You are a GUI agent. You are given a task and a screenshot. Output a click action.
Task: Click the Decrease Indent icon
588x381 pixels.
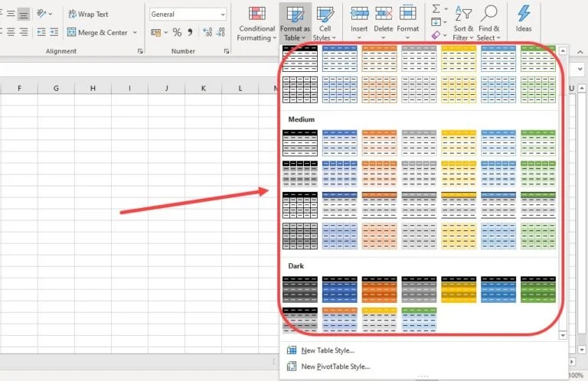(41, 33)
